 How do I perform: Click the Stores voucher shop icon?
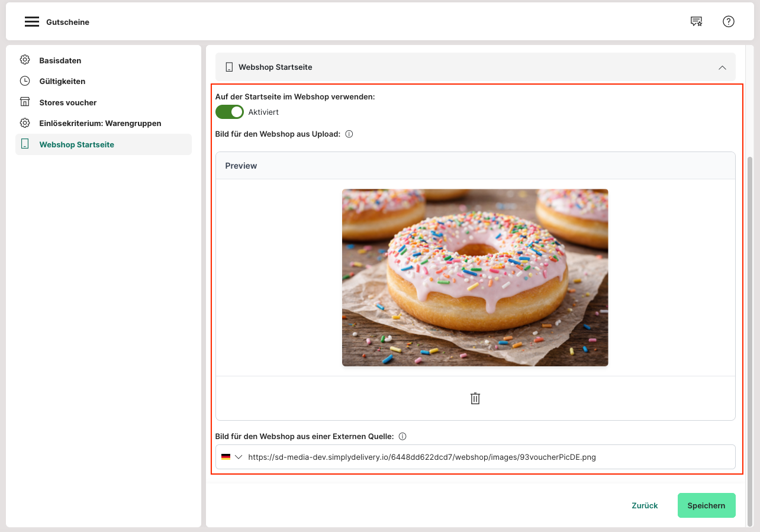click(x=25, y=102)
